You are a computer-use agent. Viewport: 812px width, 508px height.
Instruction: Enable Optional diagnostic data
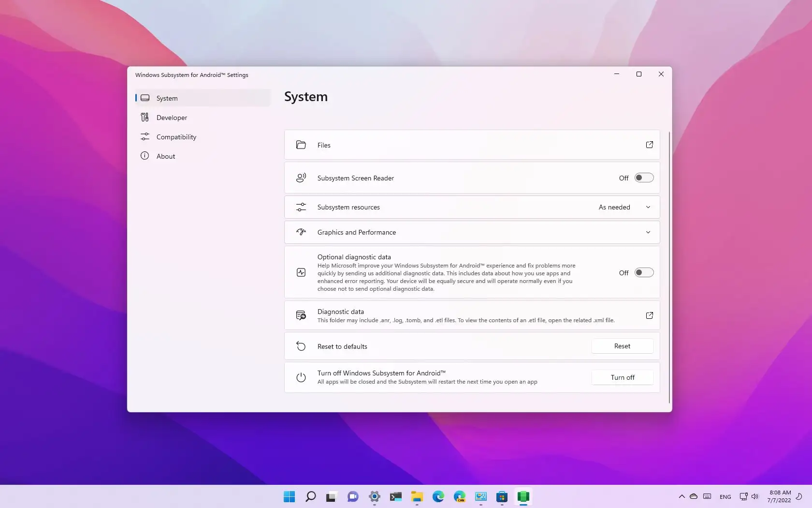(644, 272)
